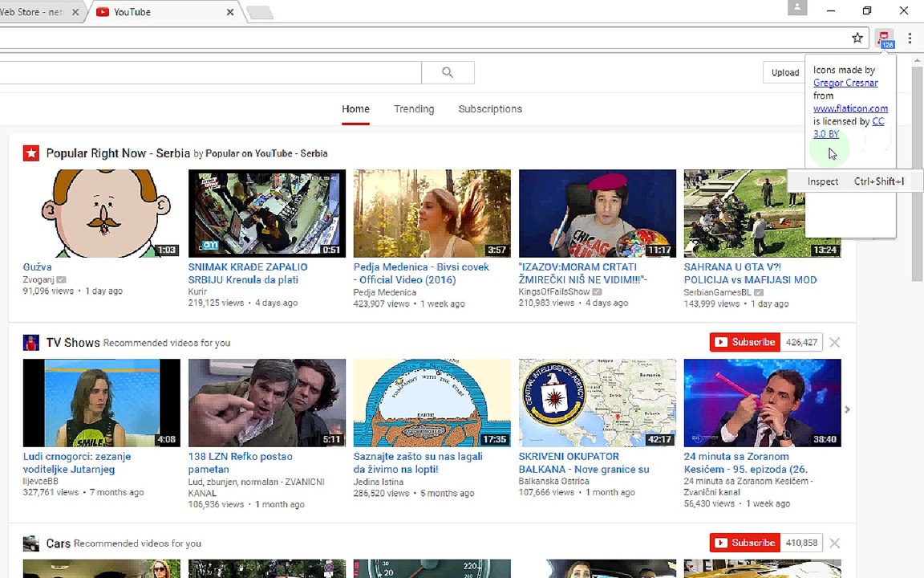This screenshot has height=578, width=924.
Task: Click the TV Shows channel icon
Action: pyautogui.click(x=31, y=343)
